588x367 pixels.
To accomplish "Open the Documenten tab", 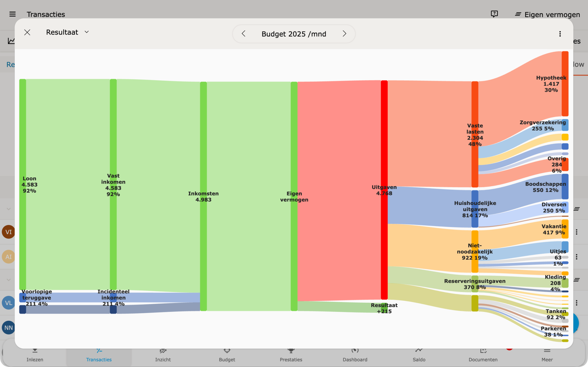I will (483, 356).
